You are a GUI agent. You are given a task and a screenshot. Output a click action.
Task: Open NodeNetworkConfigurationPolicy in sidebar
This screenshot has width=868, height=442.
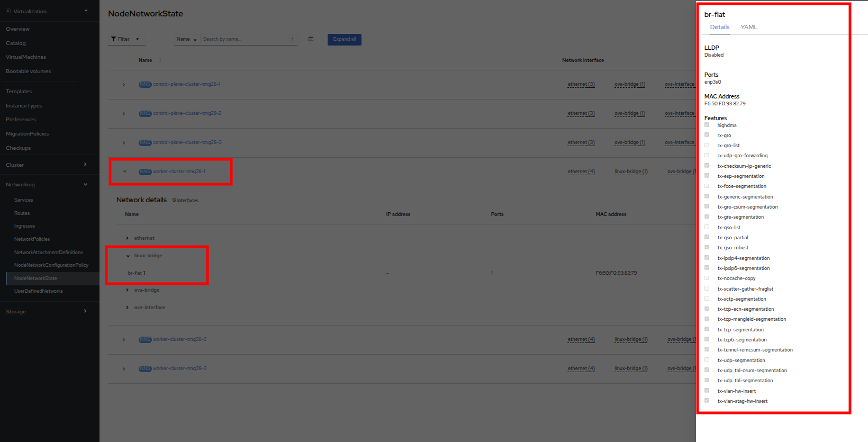[51, 265]
